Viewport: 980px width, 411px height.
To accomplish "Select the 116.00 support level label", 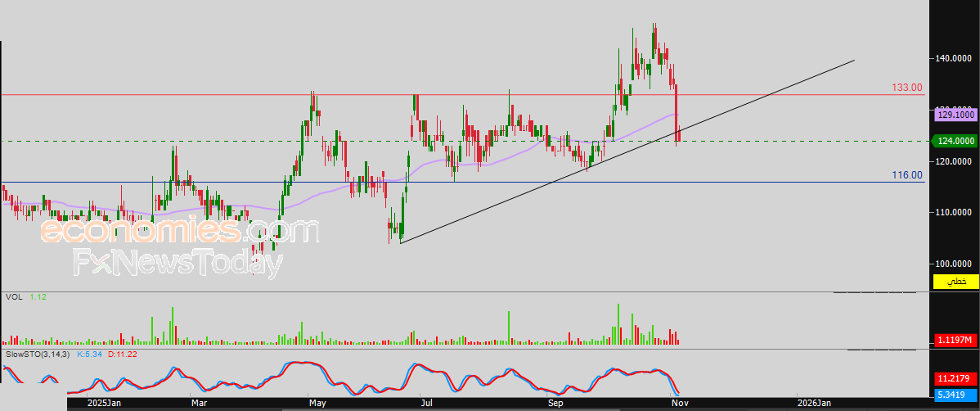I will 907,175.
